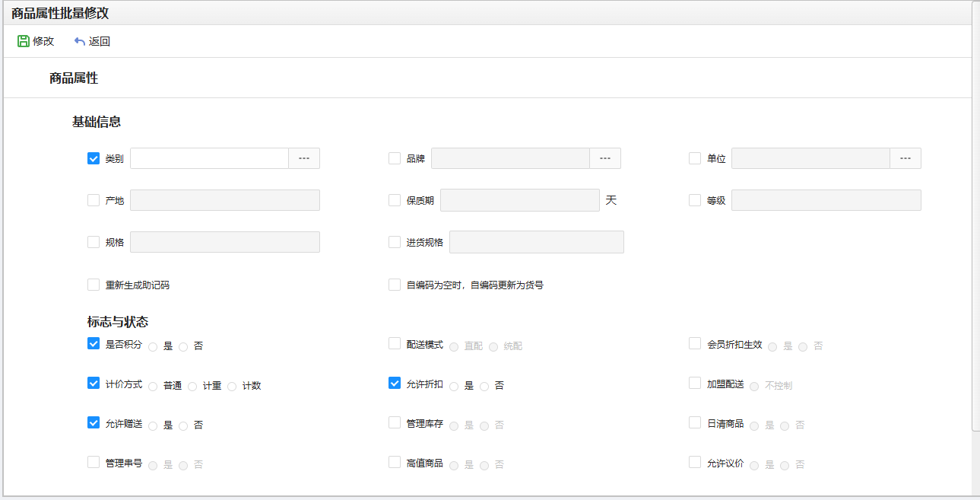This screenshot has height=500, width=980.
Task: Select 是 radio for 是否积分
Action: pyautogui.click(x=153, y=346)
